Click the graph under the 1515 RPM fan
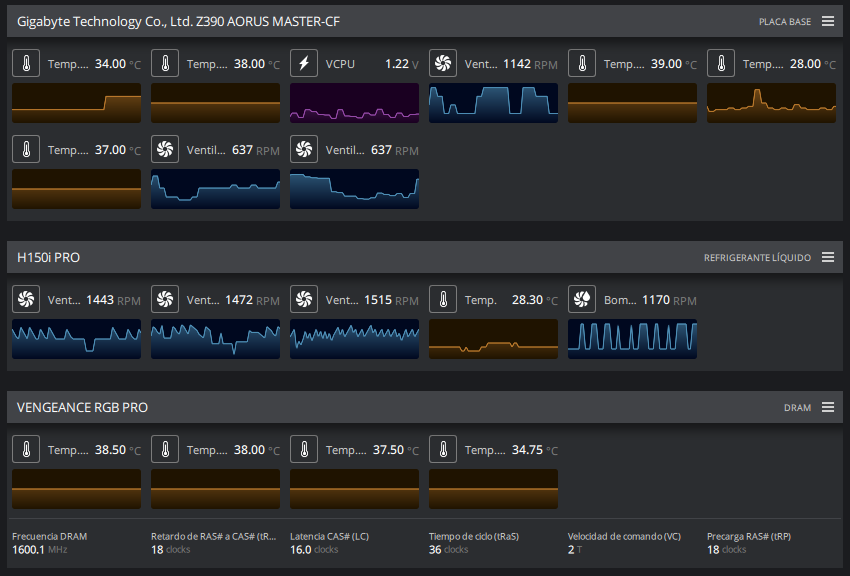Viewport: 850px width, 576px height. click(355, 339)
